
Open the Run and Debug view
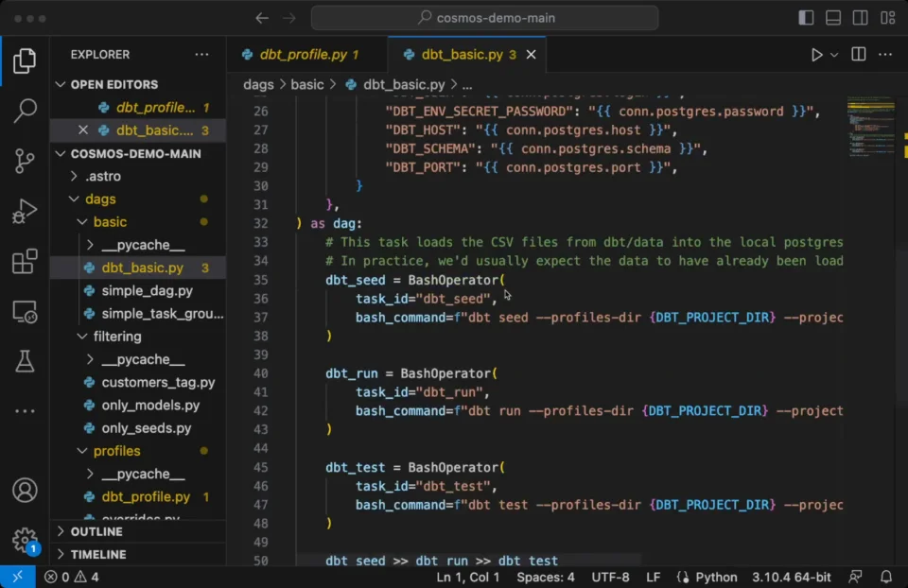click(x=25, y=211)
